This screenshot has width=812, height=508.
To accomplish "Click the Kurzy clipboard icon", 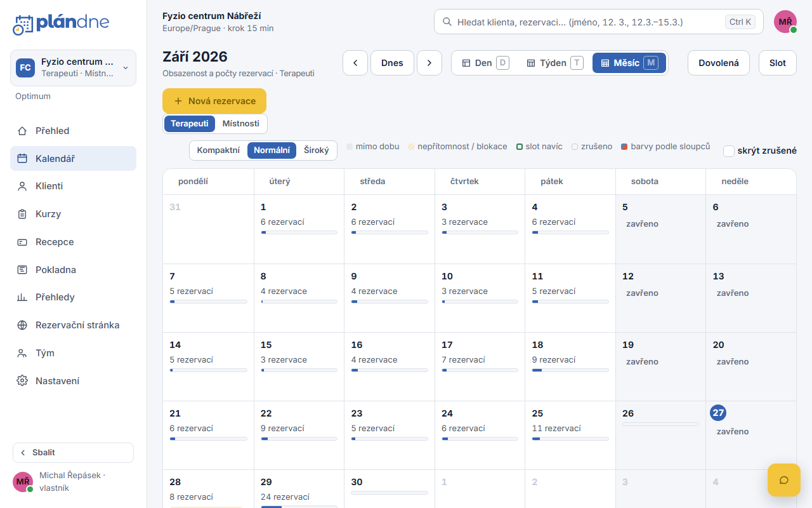I will pyautogui.click(x=22, y=214).
